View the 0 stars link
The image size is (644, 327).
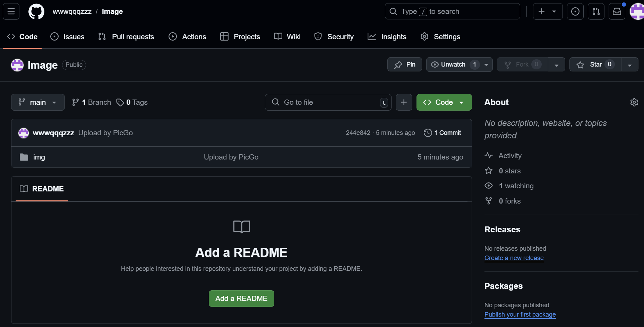coord(503,171)
